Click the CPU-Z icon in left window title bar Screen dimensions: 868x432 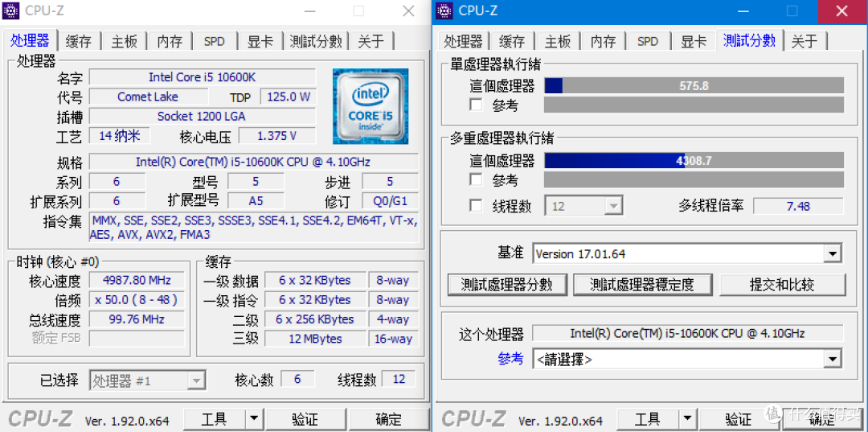coord(11,10)
